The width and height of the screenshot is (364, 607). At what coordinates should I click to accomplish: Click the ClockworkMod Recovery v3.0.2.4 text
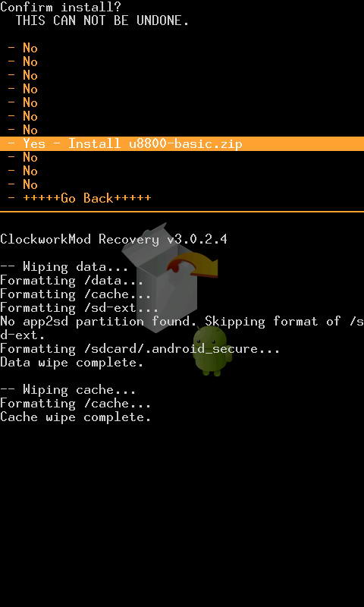tap(113, 239)
